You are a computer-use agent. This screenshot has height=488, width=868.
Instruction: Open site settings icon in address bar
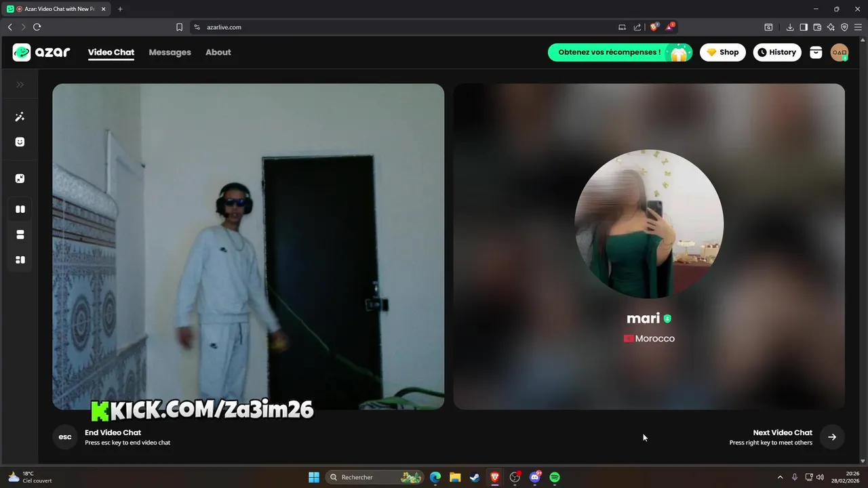pyautogui.click(x=197, y=27)
